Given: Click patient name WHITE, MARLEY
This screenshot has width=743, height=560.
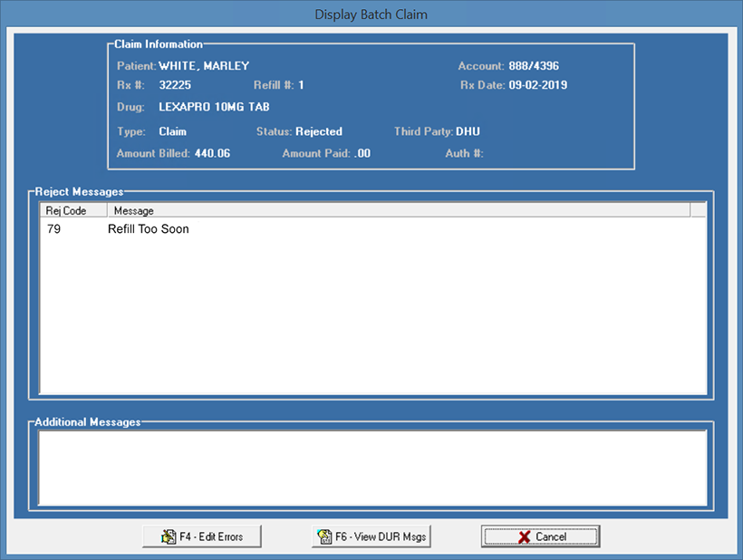Looking at the screenshot, I should [x=204, y=66].
